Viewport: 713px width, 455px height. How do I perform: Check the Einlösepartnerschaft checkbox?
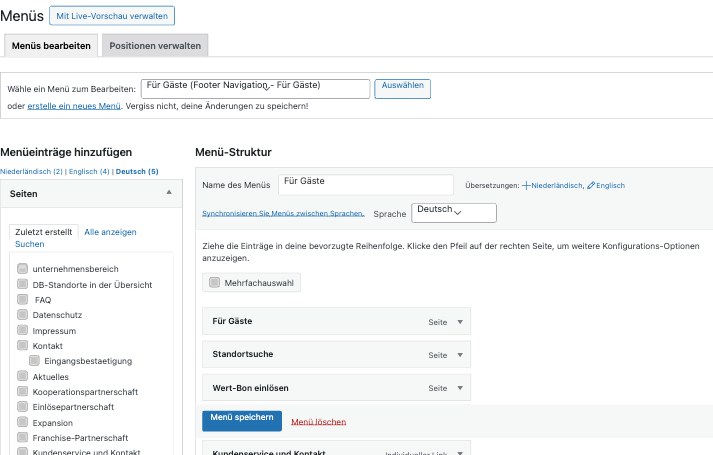click(x=22, y=406)
